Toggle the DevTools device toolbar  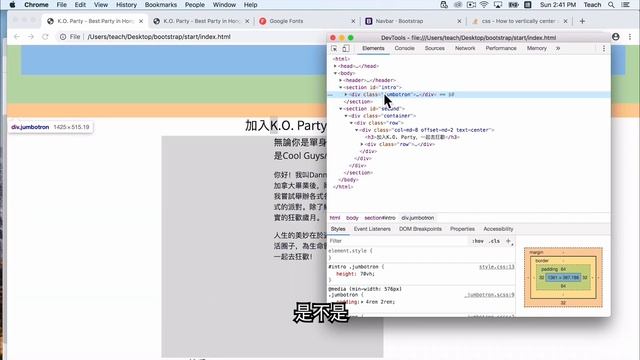click(x=346, y=49)
